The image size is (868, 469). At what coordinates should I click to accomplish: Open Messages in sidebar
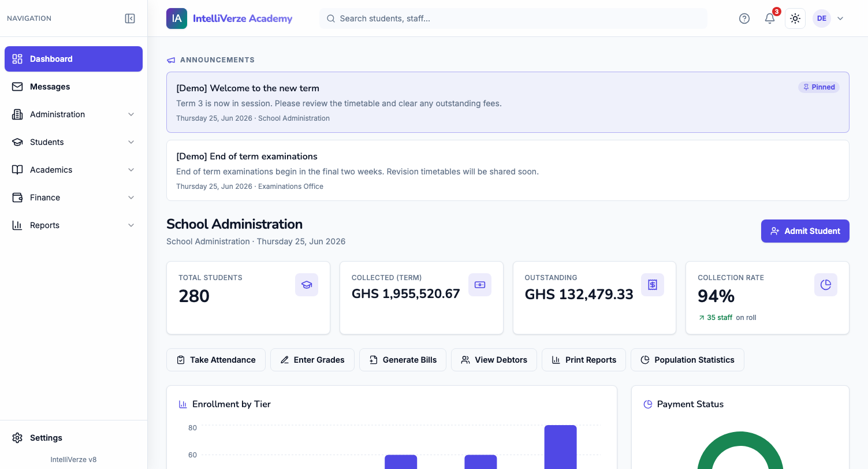click(x=73, y=87)
